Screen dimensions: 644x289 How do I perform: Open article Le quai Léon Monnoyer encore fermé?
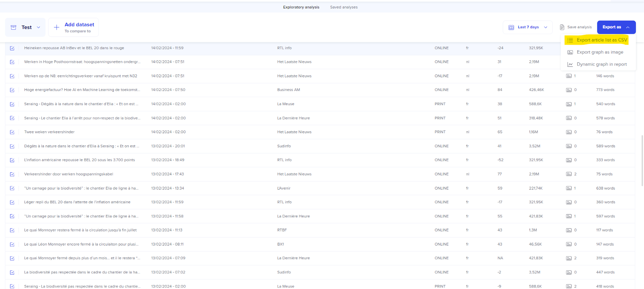point(81,244)
